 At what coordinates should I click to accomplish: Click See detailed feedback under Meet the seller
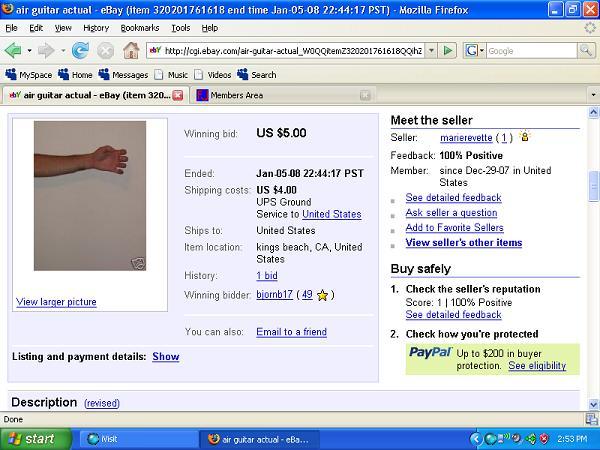coord(453,198)
